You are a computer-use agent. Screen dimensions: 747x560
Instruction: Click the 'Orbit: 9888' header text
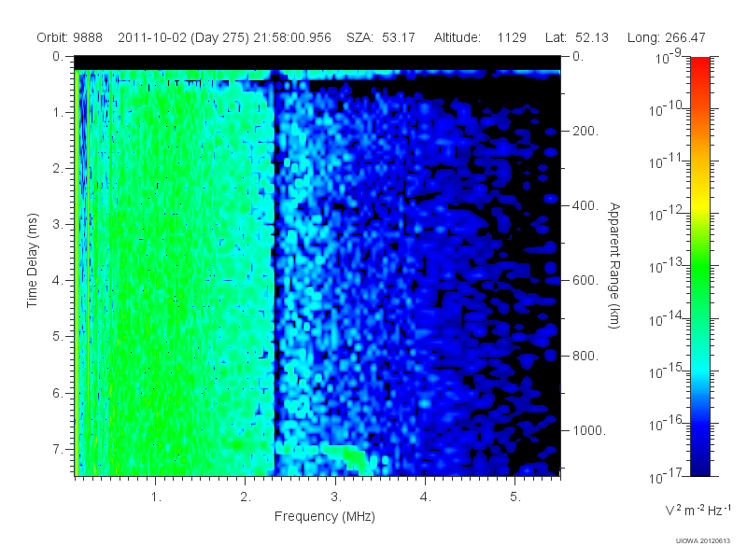69,37
